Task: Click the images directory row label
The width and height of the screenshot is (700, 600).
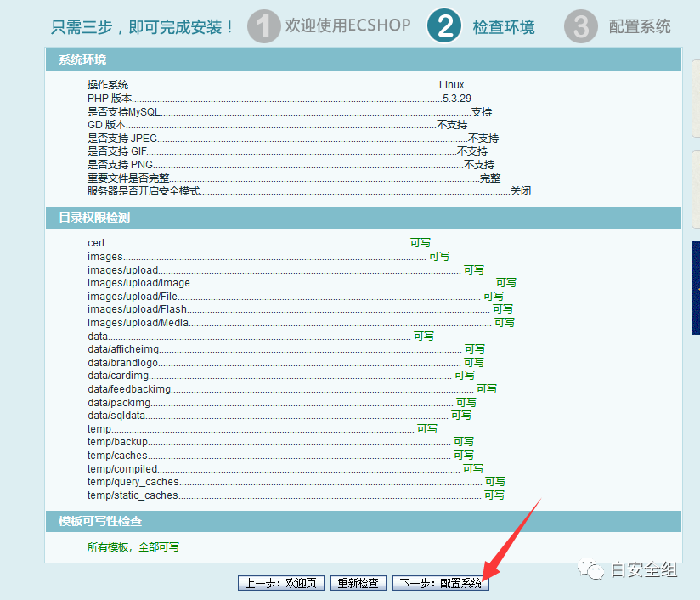Action: point(104,256)
